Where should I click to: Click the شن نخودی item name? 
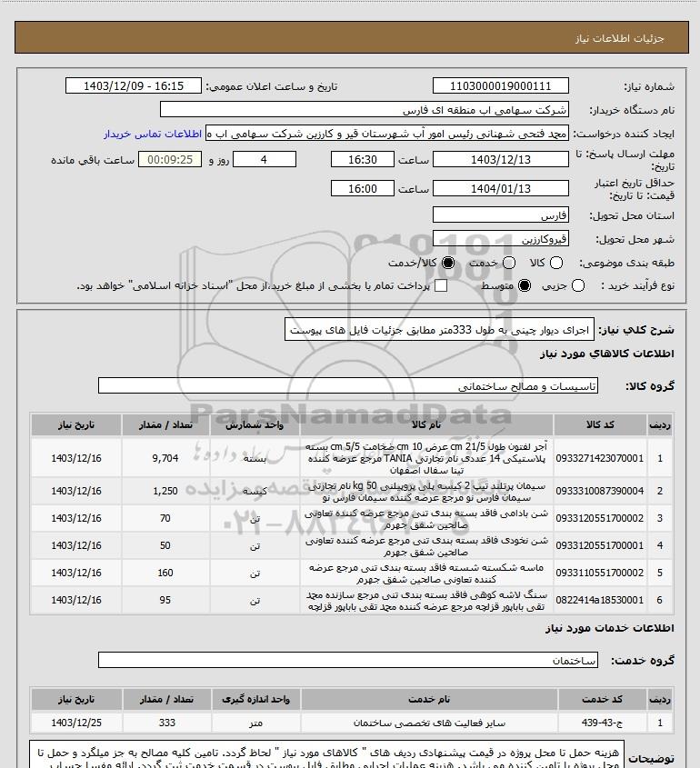pos(426,546)
